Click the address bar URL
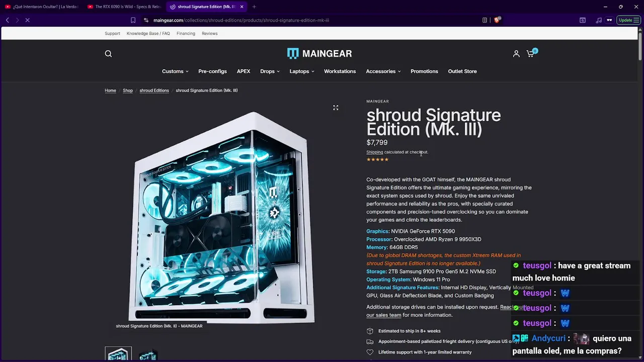 pos(241,20)
